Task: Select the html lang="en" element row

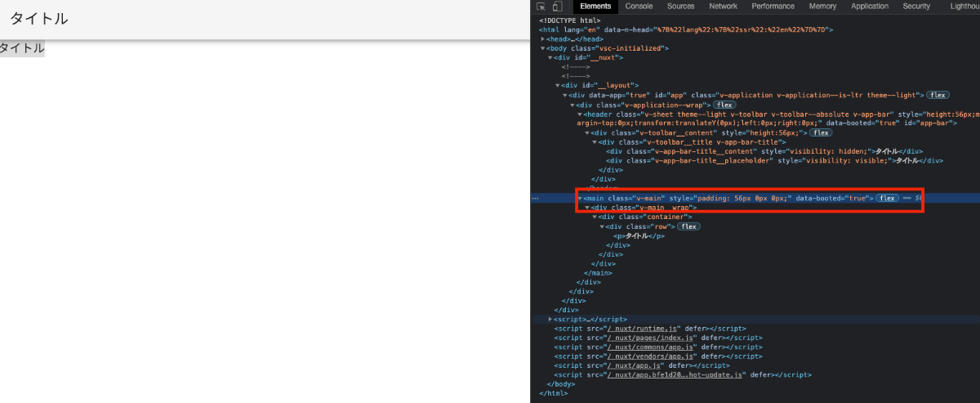Action: click(686, 29)
